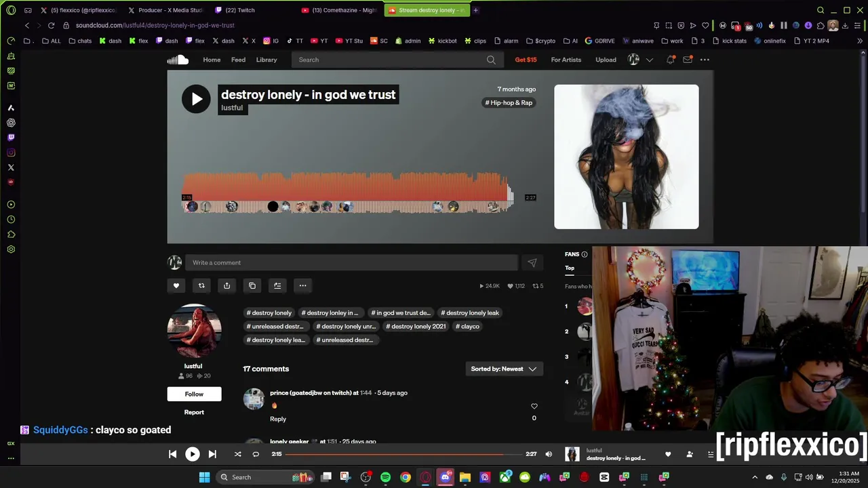Image resolution: width=868 pixels, height=488 pixels.
Task: Open the Instagram icon in Opera sidebar
Action: pos(11,152)
